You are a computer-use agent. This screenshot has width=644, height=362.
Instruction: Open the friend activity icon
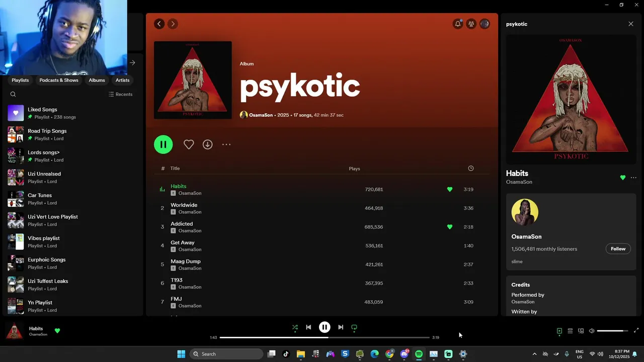coord(471,24)
